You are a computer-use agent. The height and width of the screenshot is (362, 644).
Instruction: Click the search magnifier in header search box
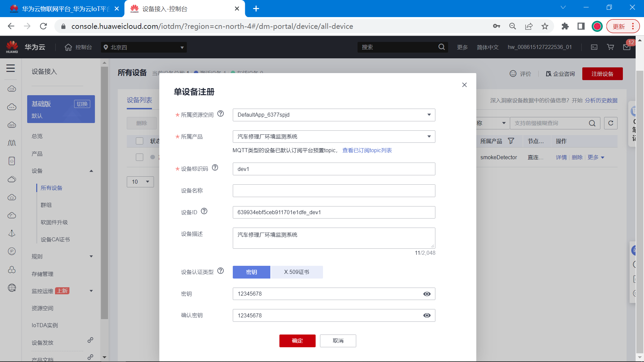441,47
